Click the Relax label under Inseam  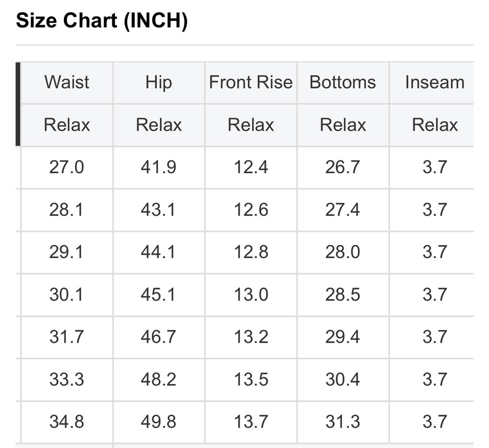point(435,125)
